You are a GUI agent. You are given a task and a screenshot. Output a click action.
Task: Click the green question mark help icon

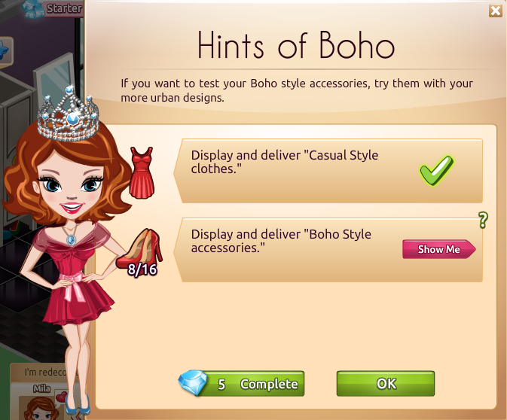(483, 221)
